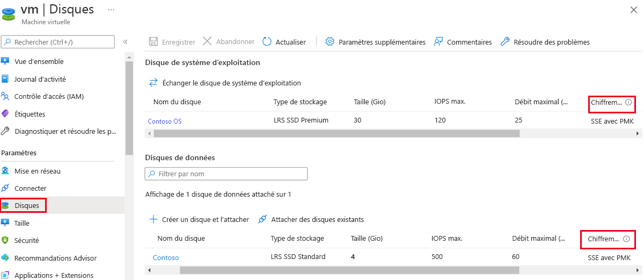Image resolution: width=644 pixels, height=280 pixels.
Task: Click the Actualiser refresh icon
Action: point(267,42)
